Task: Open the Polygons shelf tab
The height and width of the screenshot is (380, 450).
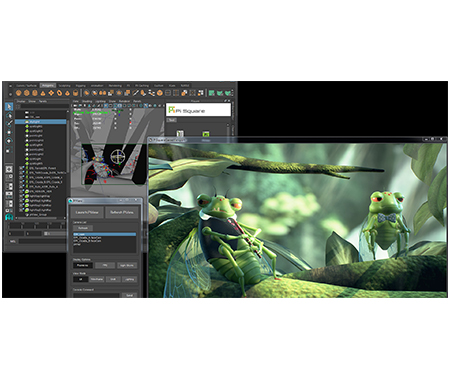Action: pos(48,85)
